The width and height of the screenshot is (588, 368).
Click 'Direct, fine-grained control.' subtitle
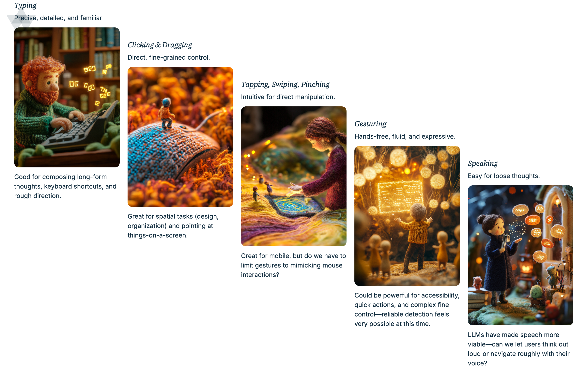click(x=169, y=57)
